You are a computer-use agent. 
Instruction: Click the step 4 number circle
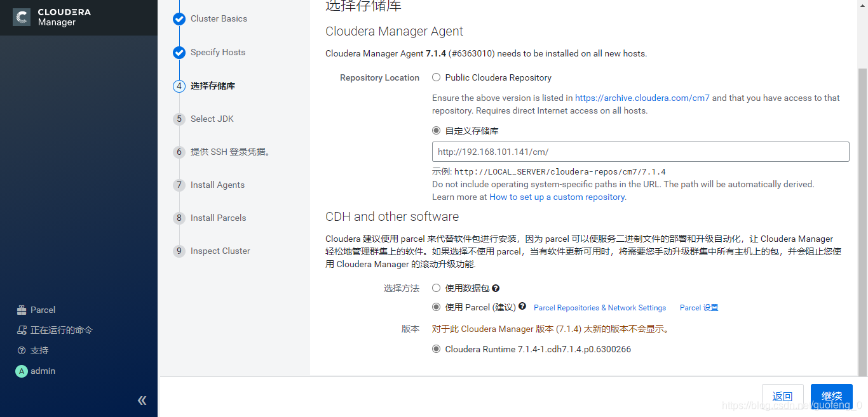(x=179, y=86)
